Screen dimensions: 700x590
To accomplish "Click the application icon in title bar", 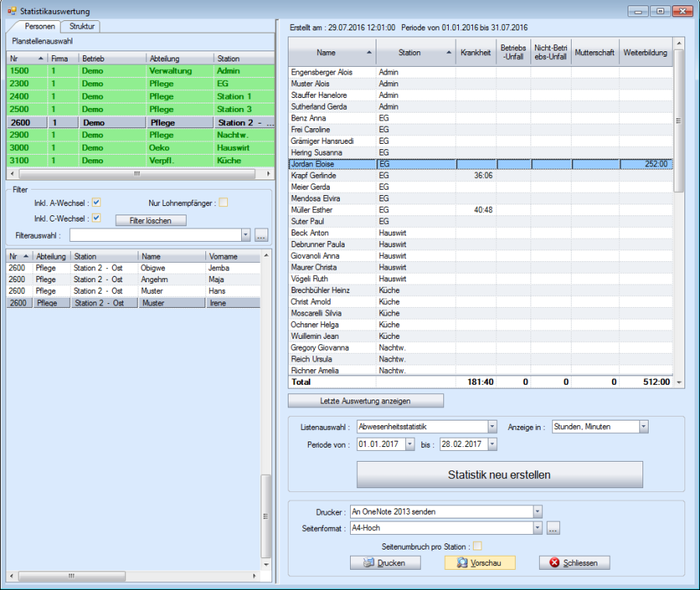I will (11, 11).
